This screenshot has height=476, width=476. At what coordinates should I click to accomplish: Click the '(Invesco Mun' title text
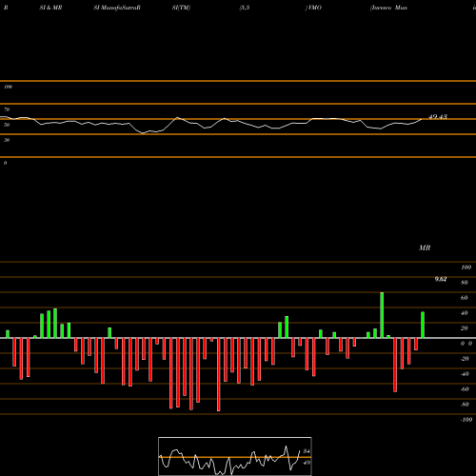pos(388,8)
